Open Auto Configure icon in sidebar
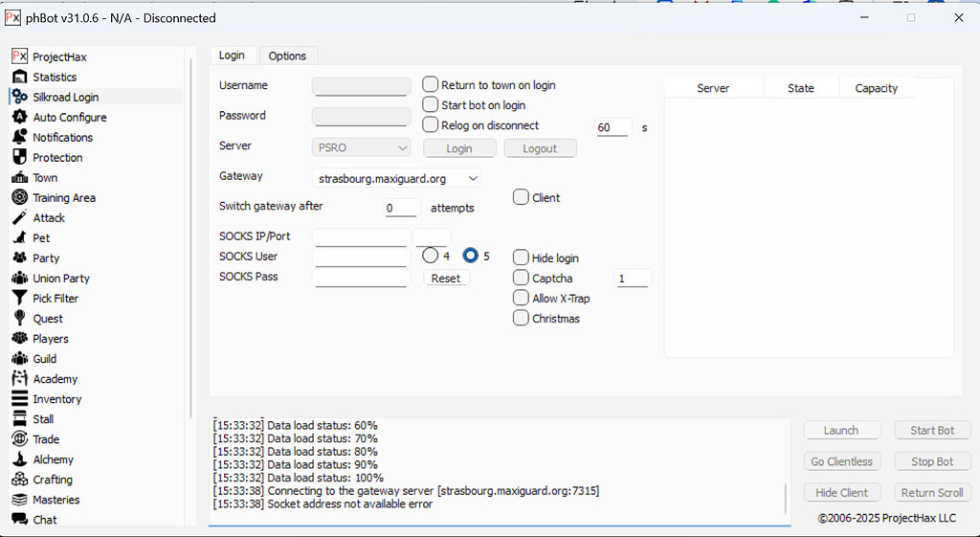The image size is (980, 537). (20, 117)
